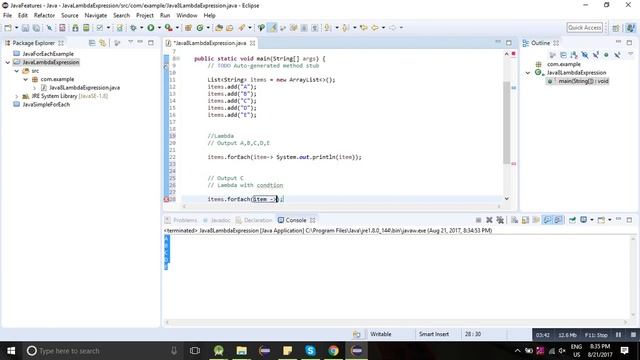This screenshot has height=360, width=640.
Task: Toggle Link with Editor in Package Explorer
Action: point(102,43)
